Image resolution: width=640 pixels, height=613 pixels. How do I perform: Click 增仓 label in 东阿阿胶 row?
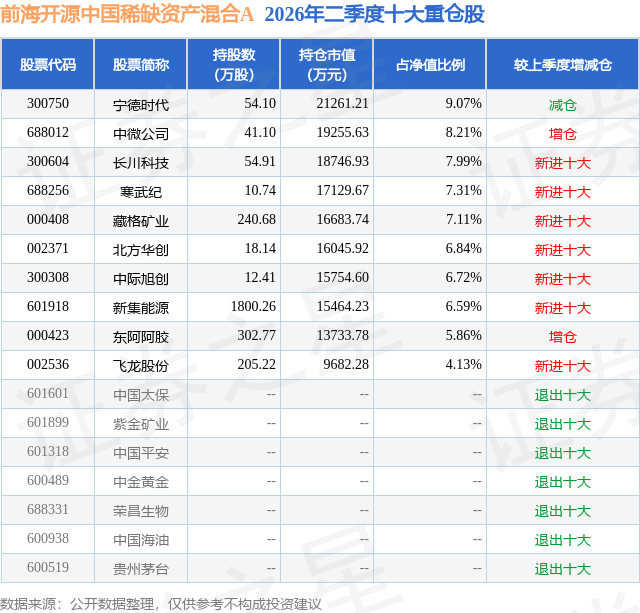pos(562,337)
